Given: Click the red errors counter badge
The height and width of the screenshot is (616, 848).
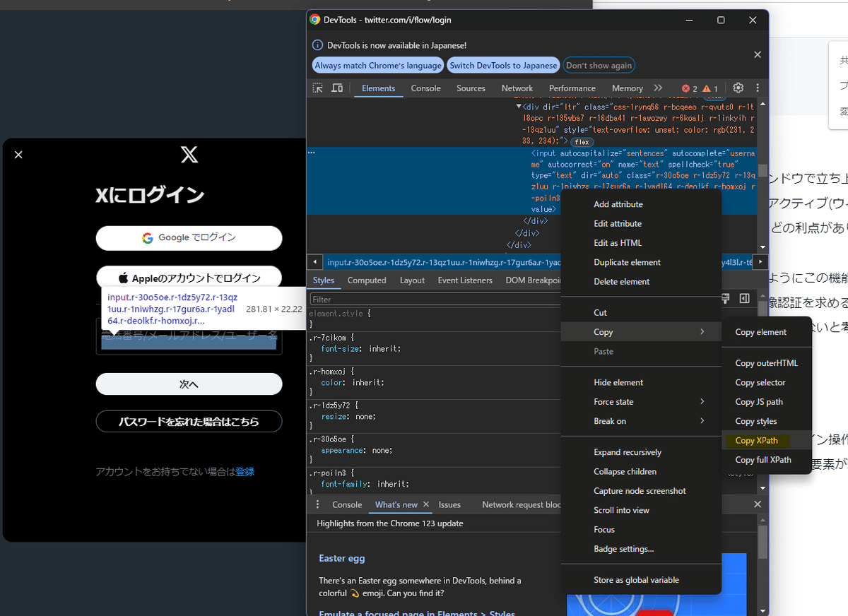Looking at the screenshot, I should point(689,88).
